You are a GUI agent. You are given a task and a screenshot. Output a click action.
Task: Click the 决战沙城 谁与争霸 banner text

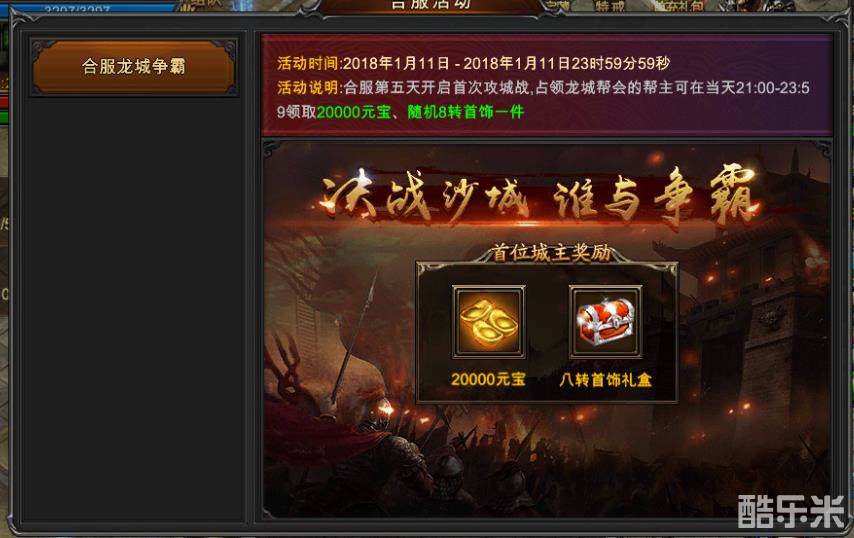tap(538, 197)
